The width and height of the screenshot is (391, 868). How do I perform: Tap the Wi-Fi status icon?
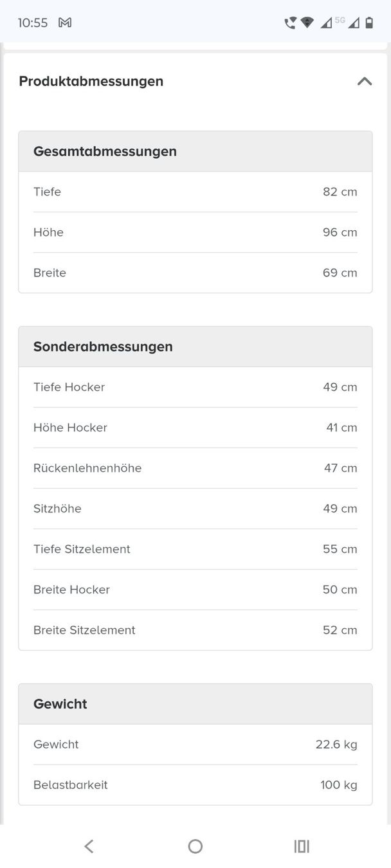(x=307, y=23)
